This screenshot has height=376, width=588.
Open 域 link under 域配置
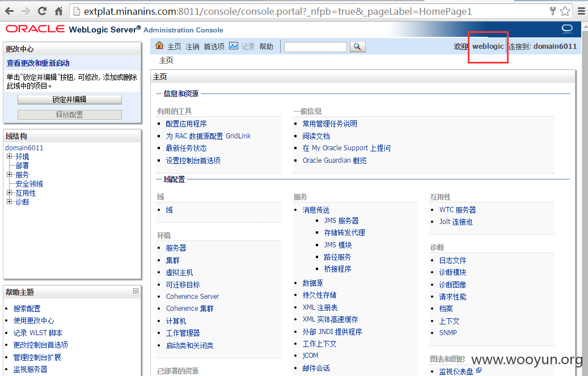(x=170, y=210)
